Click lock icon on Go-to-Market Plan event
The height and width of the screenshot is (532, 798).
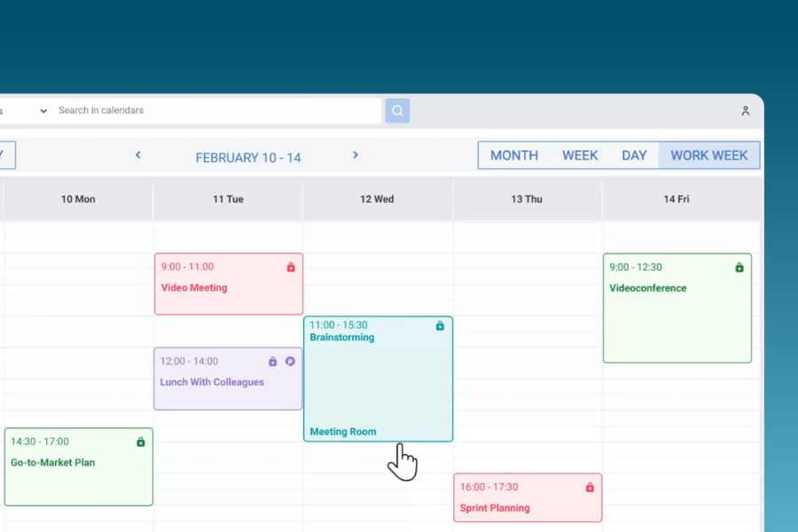point(140,442)
